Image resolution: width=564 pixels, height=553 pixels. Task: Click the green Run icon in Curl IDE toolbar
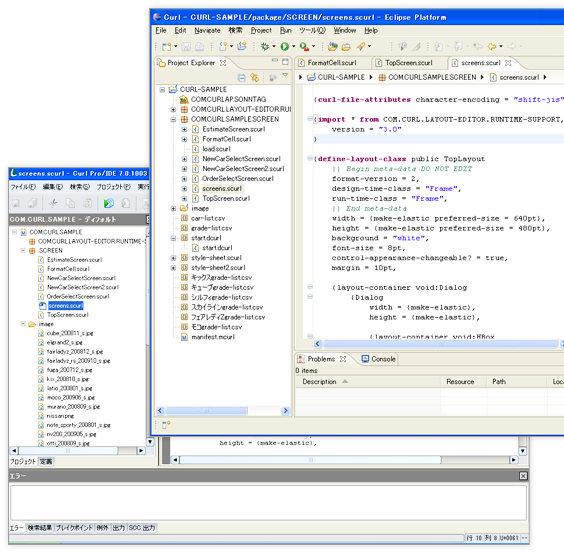click(x=109, y=203)
